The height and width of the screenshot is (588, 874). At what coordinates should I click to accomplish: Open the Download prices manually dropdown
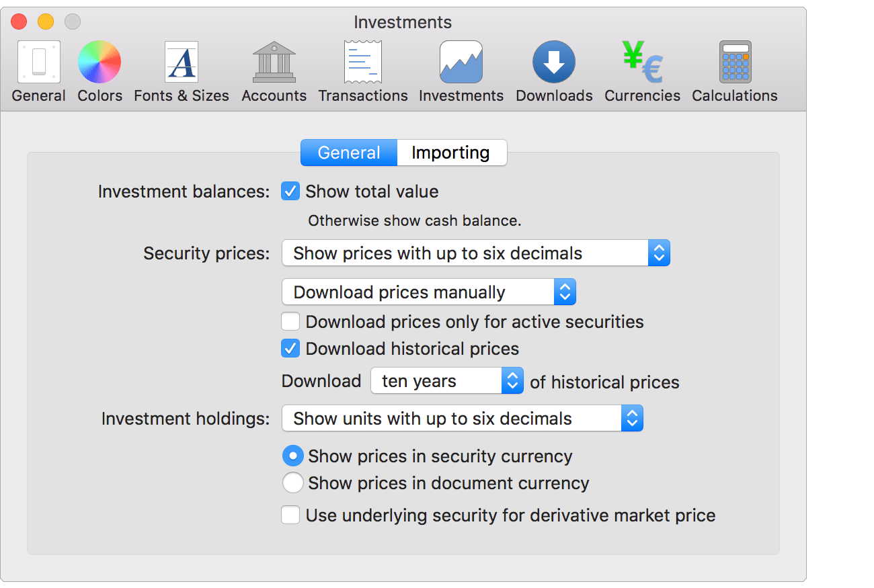tap(565, 292)
